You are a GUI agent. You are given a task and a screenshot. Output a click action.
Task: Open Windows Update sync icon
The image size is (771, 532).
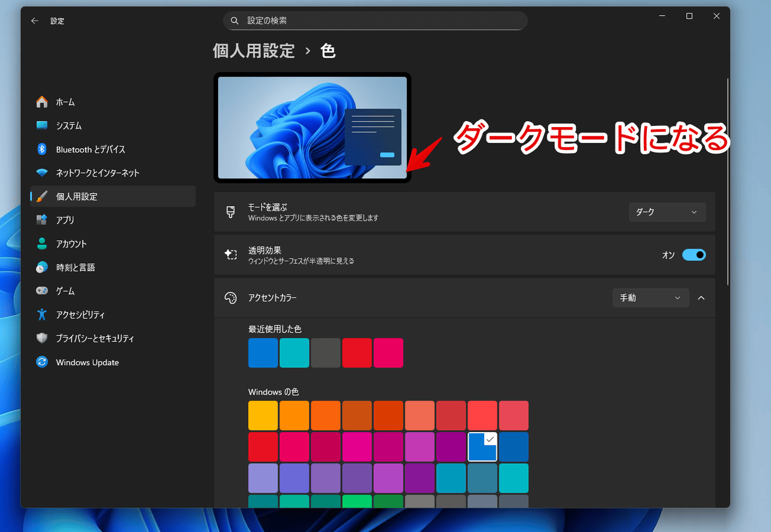[42, 362]
